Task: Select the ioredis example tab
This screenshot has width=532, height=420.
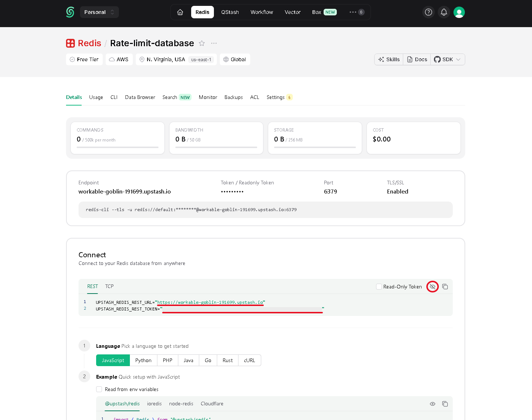Action: click(x=154, y=404)
